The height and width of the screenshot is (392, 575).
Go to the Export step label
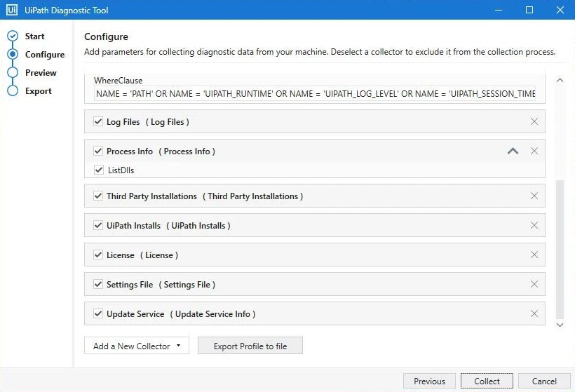(x=38, y=91)
